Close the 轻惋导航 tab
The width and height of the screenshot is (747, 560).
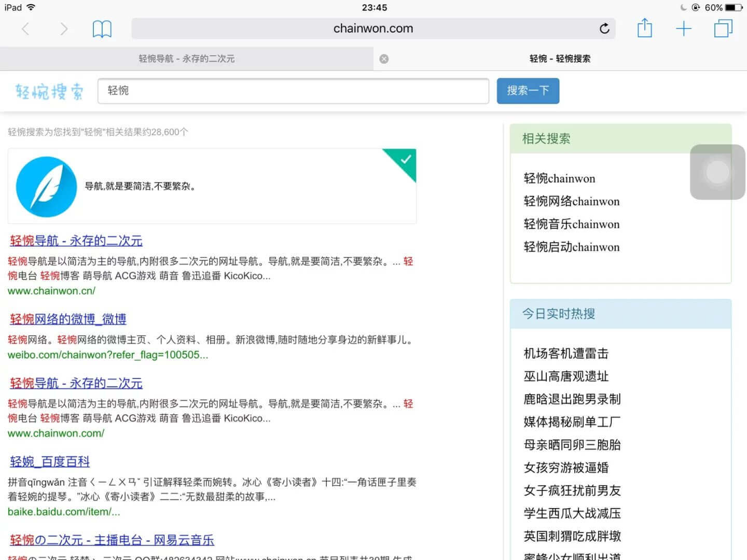click(384, 59)
